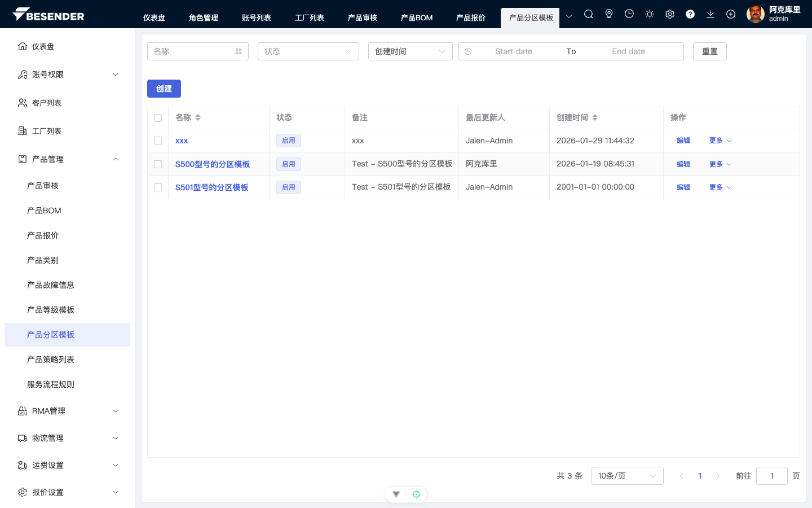Click the clock icon in date range
Image resolution: width=812 pixels, height=508 pixels.
[x=468, y=51]
